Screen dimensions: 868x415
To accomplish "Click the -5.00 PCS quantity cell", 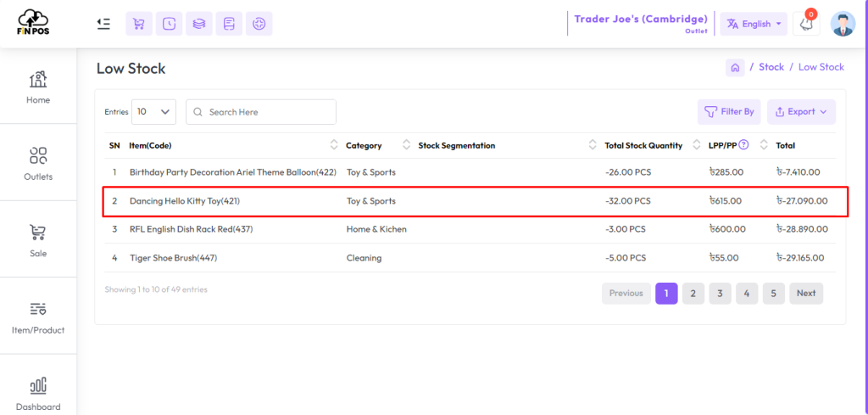I will click(626, 258).
